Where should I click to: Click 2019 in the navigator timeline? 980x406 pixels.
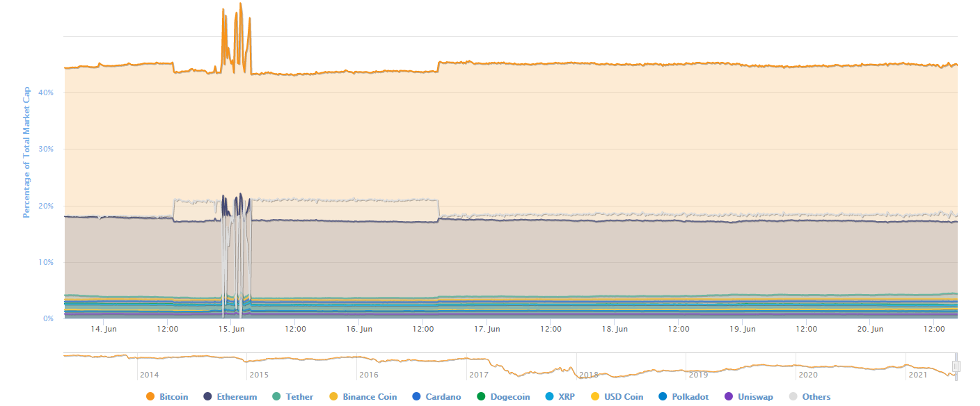[x=698, y=375]
